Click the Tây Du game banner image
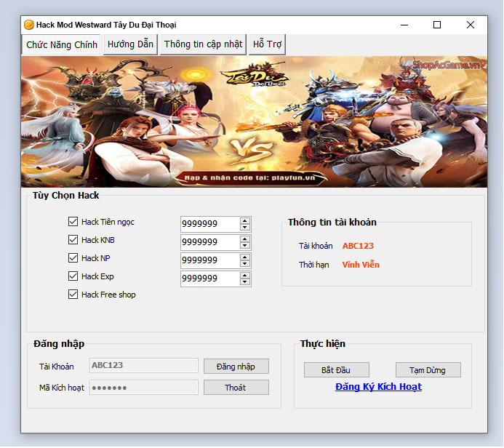The height and width of the screenshot is (448, 504). click(x=255, y=121)
